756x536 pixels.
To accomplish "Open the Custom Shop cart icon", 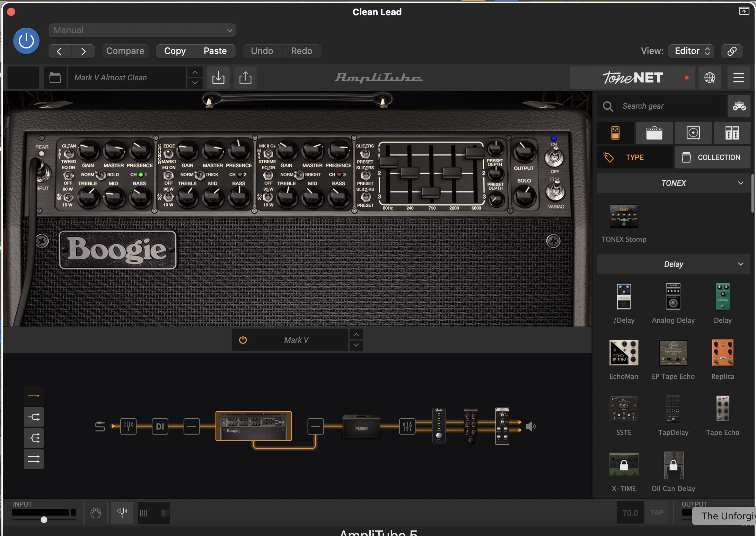I will click(739, 106).
